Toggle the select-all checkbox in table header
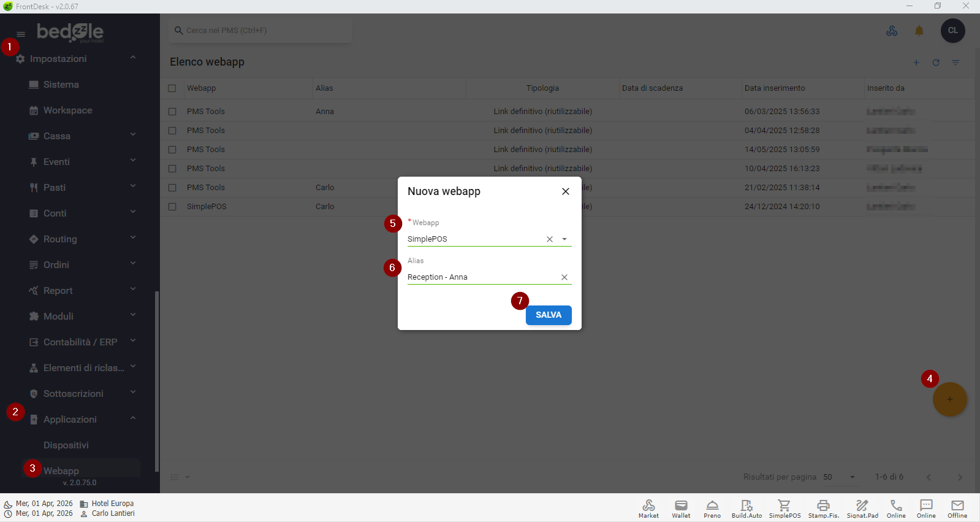The image size is (980, 522). 172,88
